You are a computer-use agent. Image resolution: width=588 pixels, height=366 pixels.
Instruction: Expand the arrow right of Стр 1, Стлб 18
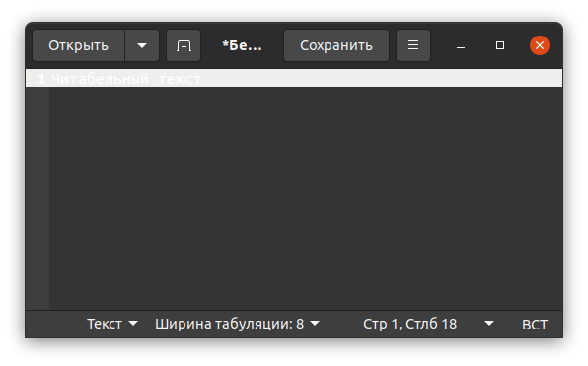(x=489, y=324)
